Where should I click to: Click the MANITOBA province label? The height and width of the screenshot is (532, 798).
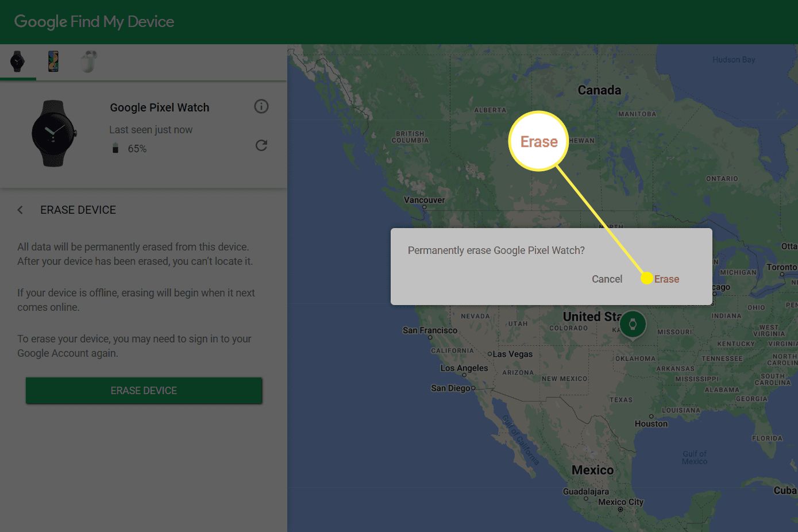[x=637, y=114]
